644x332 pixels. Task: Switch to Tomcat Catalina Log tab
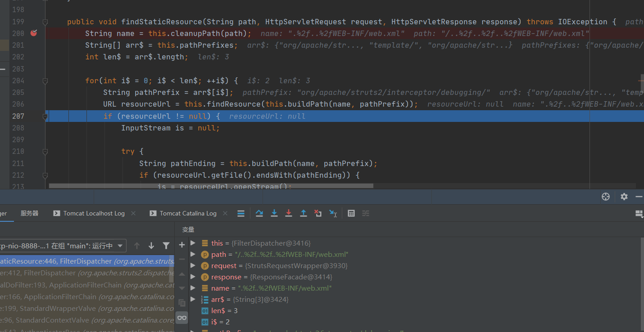tap(183, 213)
